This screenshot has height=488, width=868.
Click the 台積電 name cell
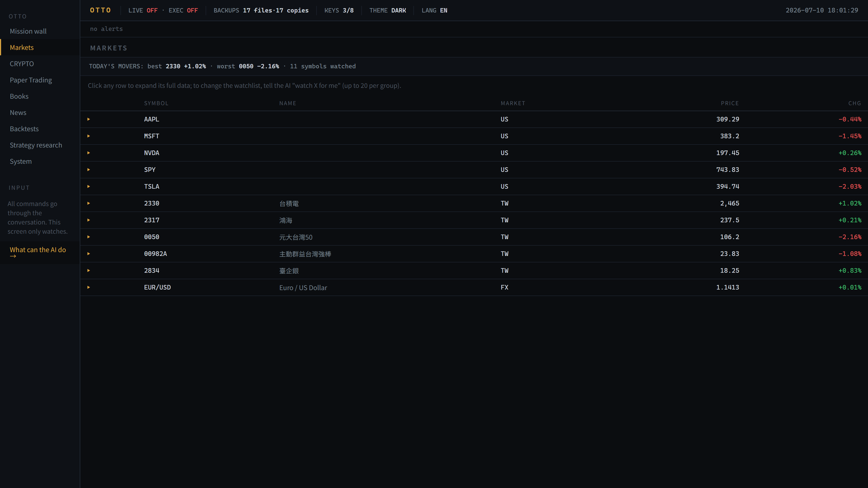pos(289,204)
